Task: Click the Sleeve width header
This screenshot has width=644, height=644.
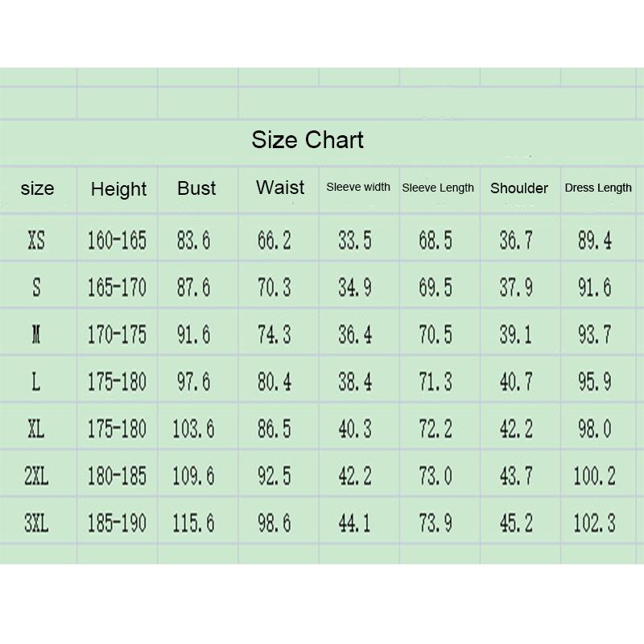Action: (358, 187)
